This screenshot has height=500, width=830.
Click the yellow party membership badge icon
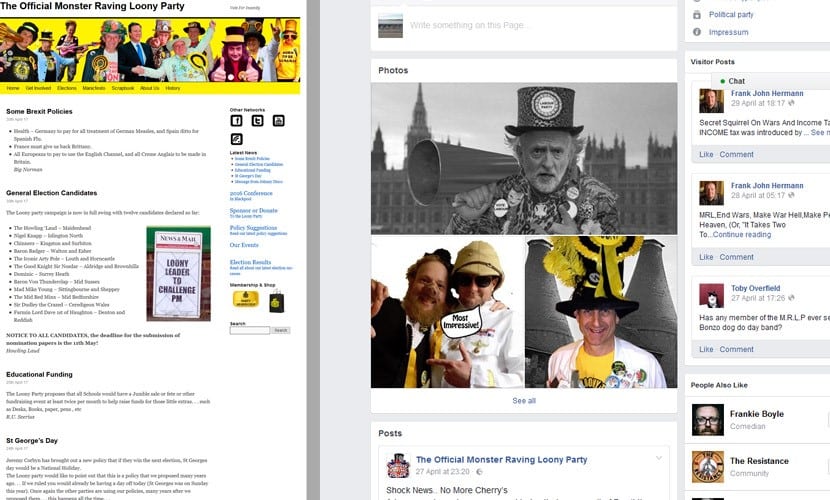tap(246, 299)
